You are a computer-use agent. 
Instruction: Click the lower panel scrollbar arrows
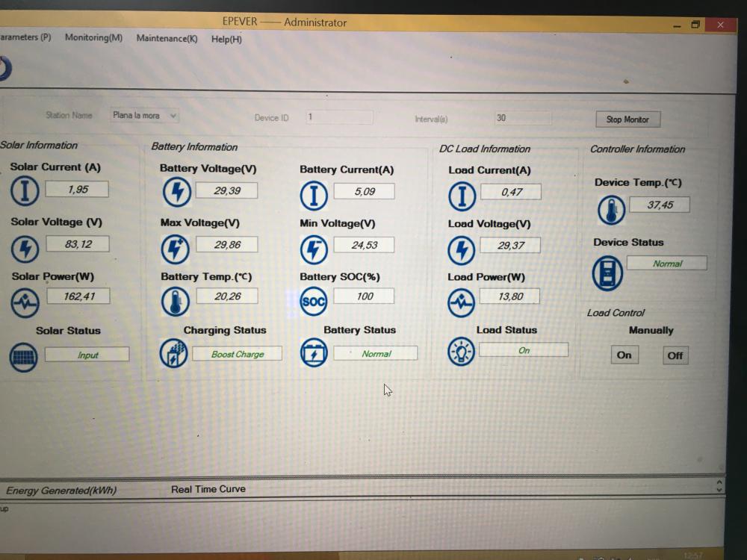click(x=719, y=486)
